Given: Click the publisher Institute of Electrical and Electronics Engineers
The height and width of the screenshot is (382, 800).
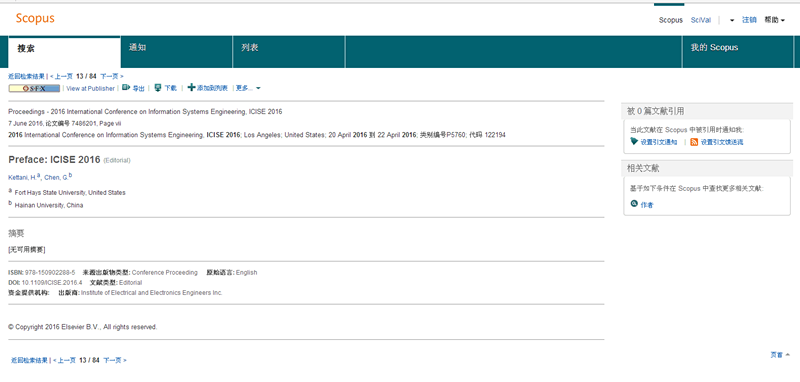Looking at the screenshot, I should (x=152, y=293).
